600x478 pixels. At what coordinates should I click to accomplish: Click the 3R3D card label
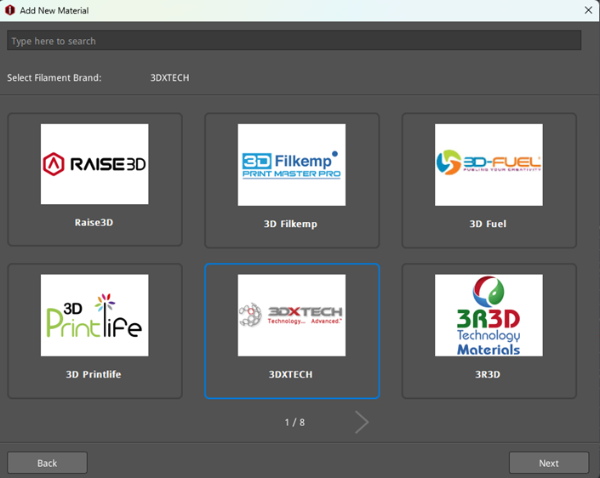pos(489,374)
